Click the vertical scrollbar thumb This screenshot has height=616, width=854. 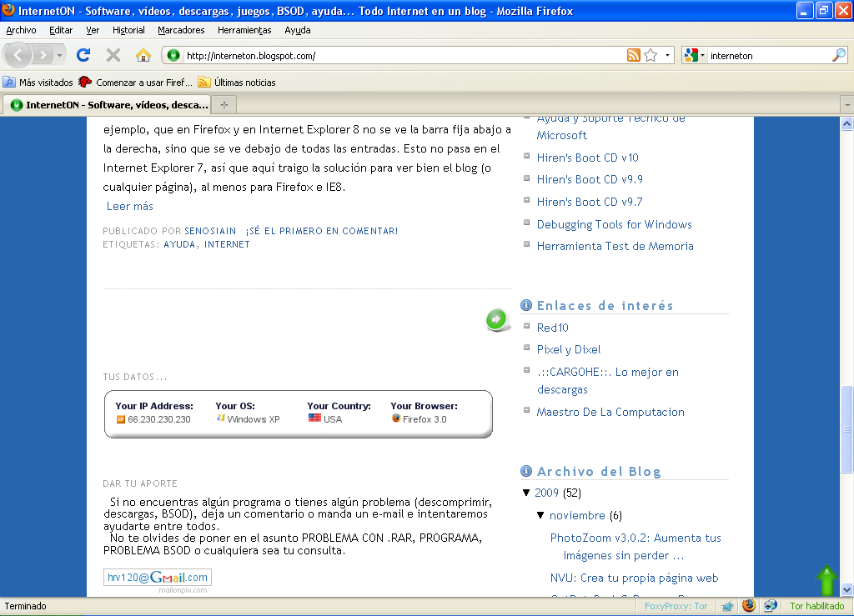click(847, 429)
